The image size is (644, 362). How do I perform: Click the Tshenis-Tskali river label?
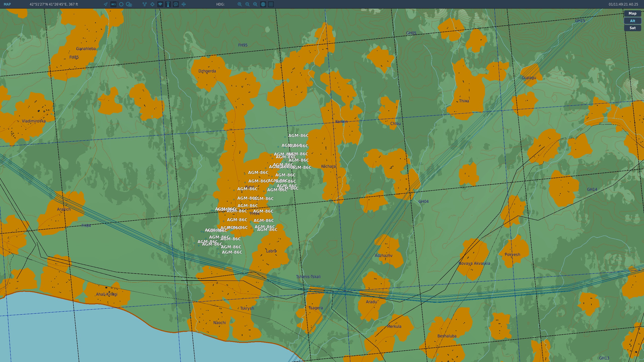(308, 277)
